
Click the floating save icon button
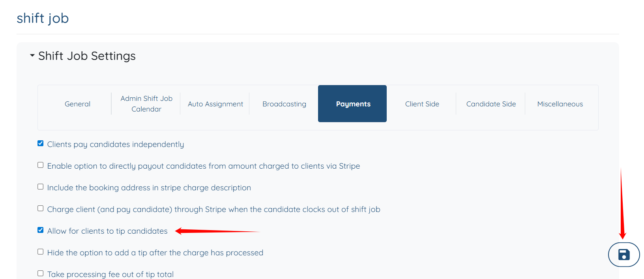[x=623, y=255]
